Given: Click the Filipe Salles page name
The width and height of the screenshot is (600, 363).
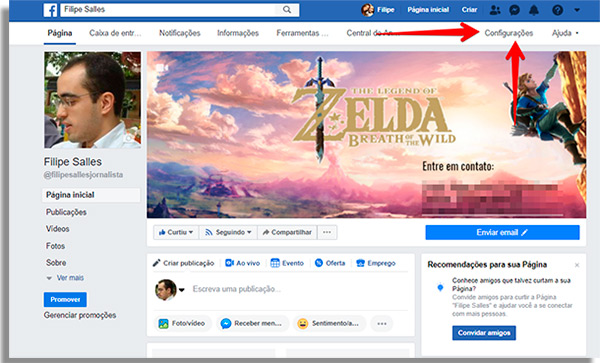Looking at the screenshot, I should coord(73,162).
